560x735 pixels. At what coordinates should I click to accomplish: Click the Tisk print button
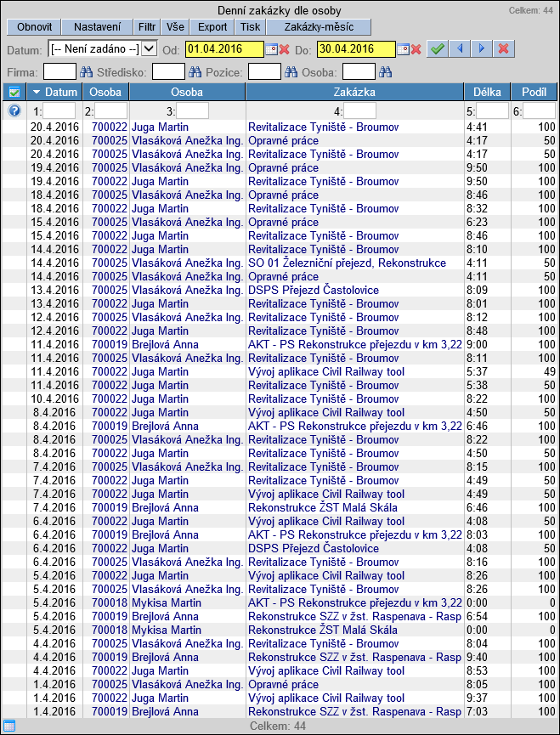click(250, 26)
